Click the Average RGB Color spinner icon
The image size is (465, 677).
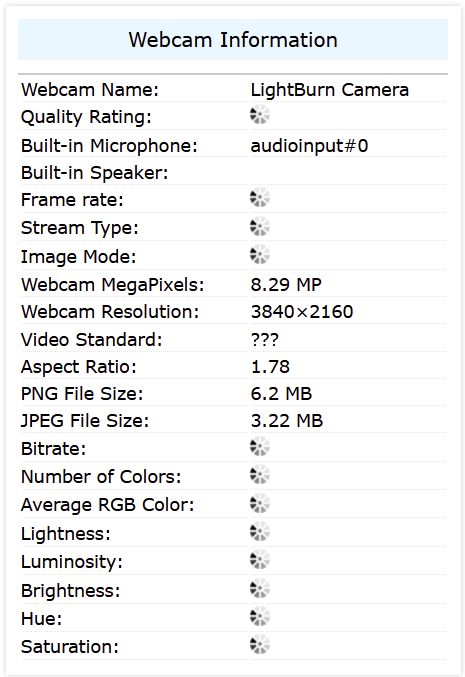tap(259, 503)
